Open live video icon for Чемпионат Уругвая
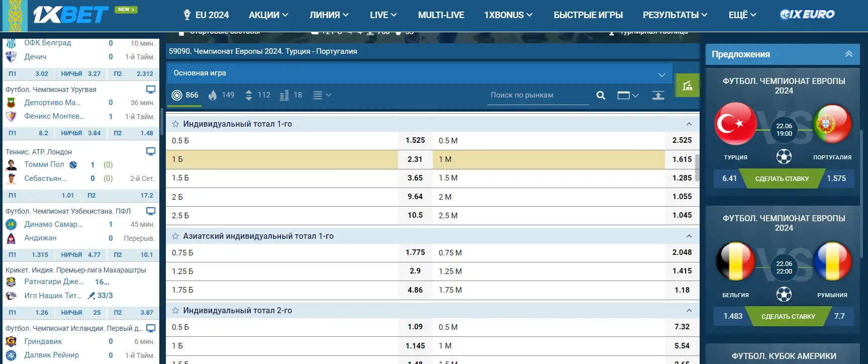The width and height of the screenshot is (868, 364). (x=151, y=89)
